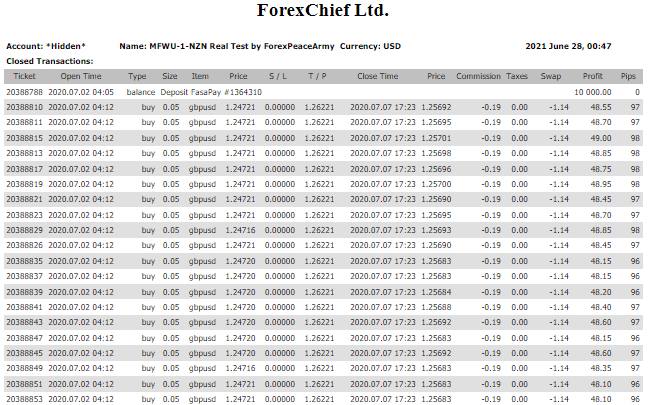Select ticket number 20388813

pyautogui.click(x=24, y=153)
